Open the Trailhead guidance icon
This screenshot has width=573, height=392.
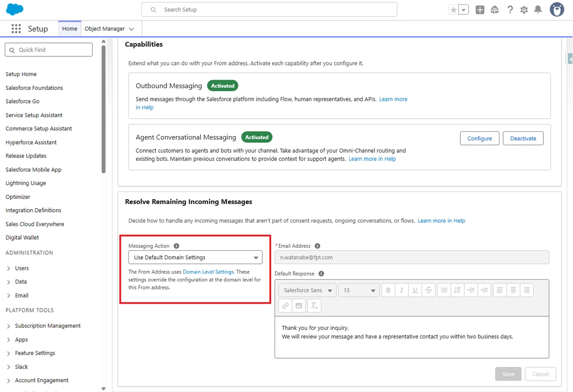coord(495,10)
